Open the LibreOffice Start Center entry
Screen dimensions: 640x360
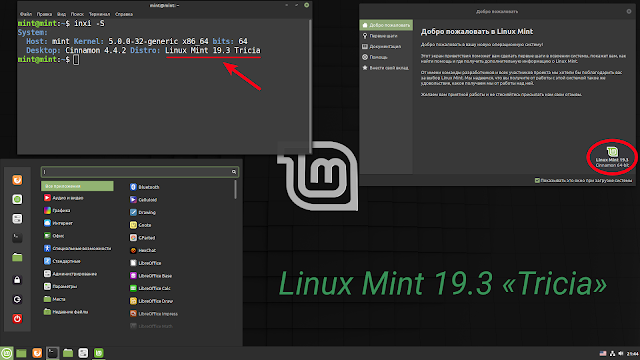[x=146, y=263]
